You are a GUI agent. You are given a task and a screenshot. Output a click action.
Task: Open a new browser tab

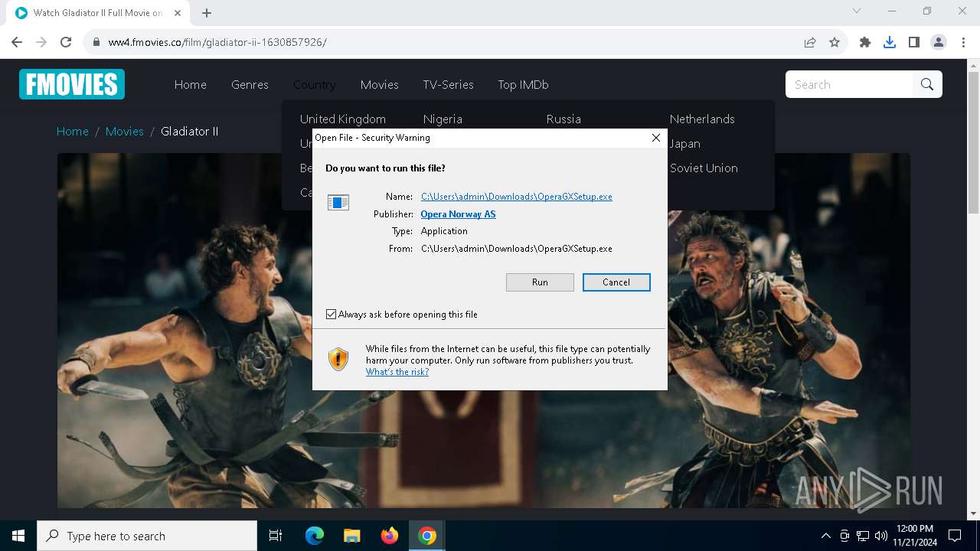coord(207,13)
